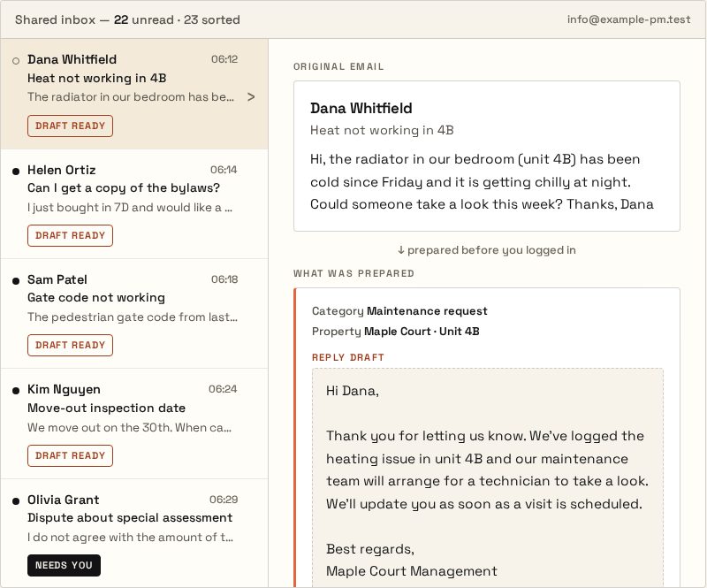Click the unread dot beside Olivia Grant
This screenshot has width=707, height=588.
click(16, 501)
